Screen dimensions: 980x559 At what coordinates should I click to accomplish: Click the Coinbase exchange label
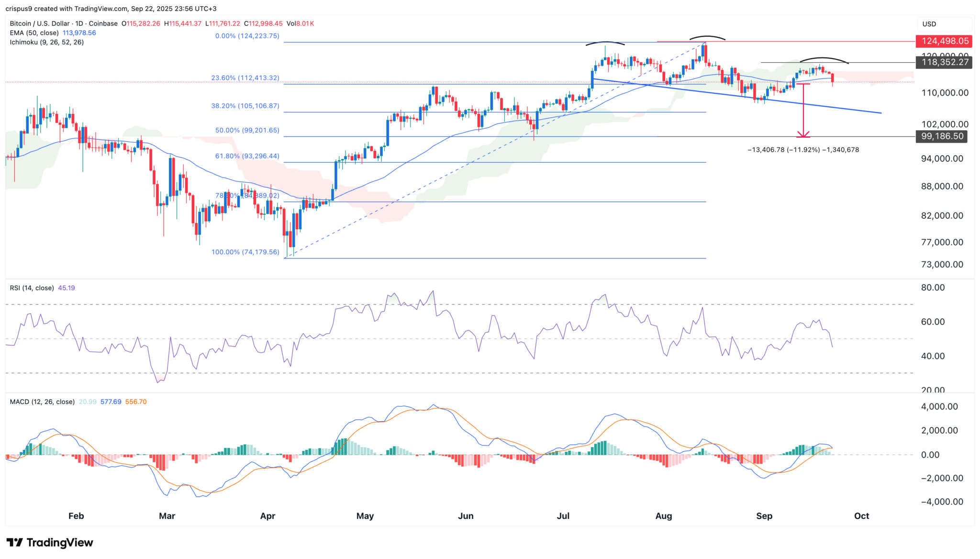[x=104, y=23]
